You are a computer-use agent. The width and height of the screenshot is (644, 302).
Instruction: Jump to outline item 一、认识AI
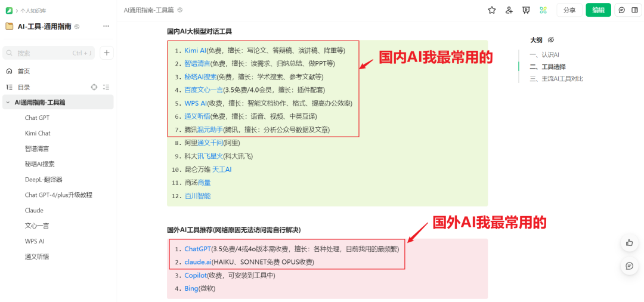click(544, 54)
